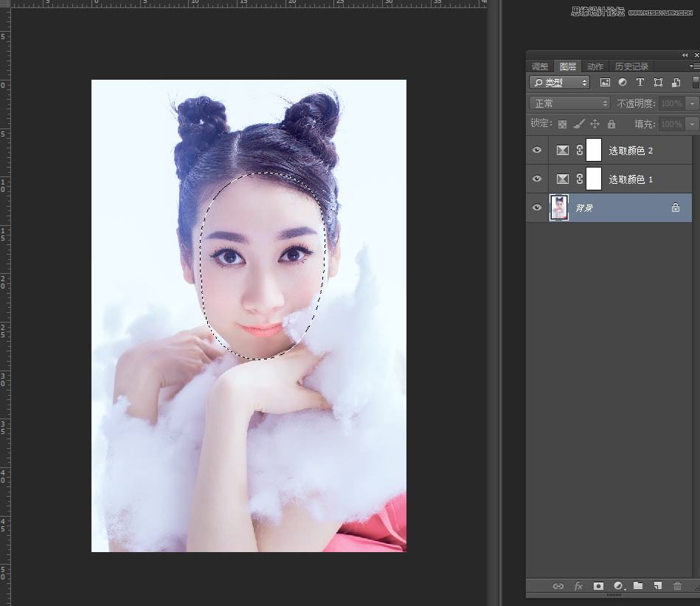
Task: Filter layers by pixel image icon
Action: (x=605, y=83)
